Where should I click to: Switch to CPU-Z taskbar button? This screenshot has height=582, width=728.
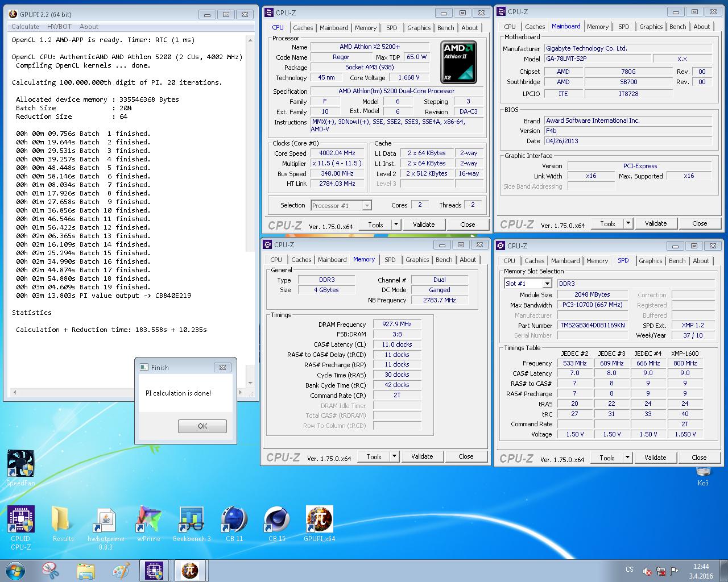[155, 570]
